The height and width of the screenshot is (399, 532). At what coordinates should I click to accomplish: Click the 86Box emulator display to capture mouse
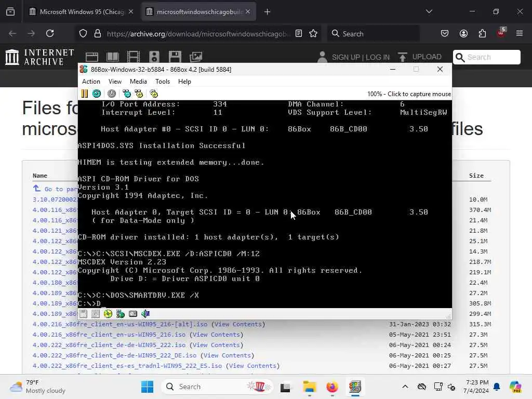(x=264, y=204)
